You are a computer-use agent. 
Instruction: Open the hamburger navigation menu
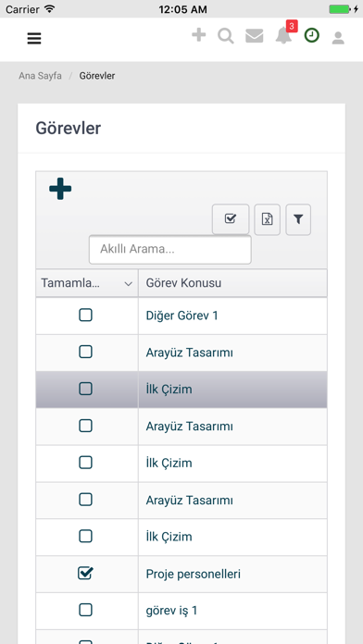click(34, 38)
